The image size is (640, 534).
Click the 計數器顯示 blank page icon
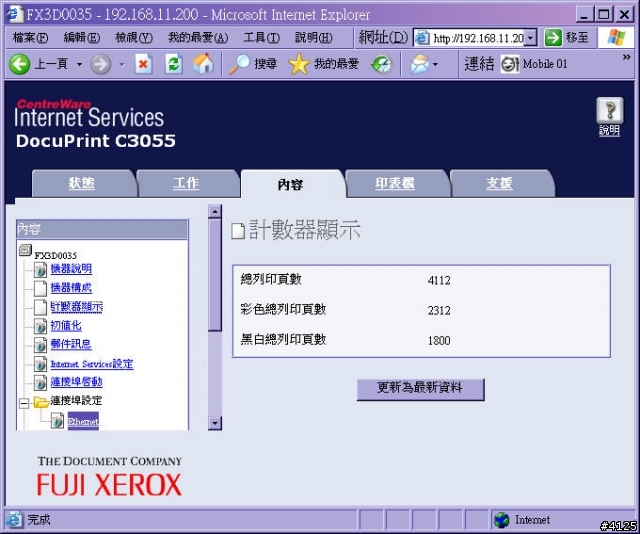[40, 307]
